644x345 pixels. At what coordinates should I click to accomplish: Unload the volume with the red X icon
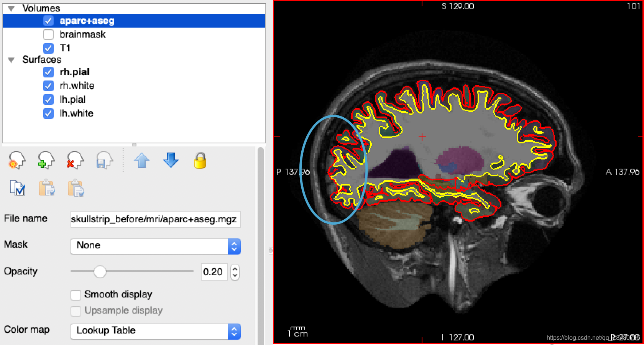tap(74, 161)
